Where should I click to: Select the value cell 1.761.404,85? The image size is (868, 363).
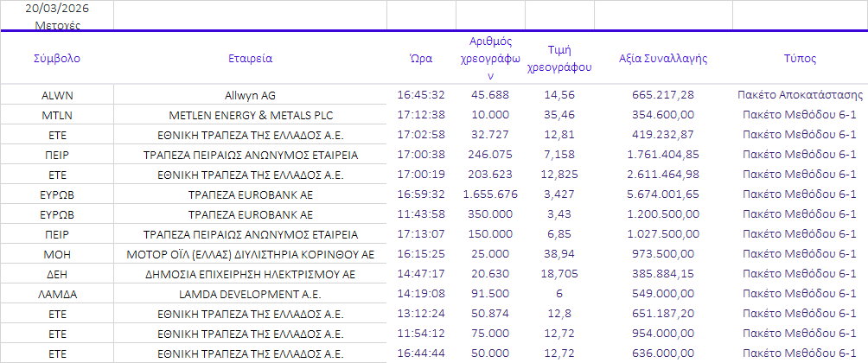tap(662, 155)
